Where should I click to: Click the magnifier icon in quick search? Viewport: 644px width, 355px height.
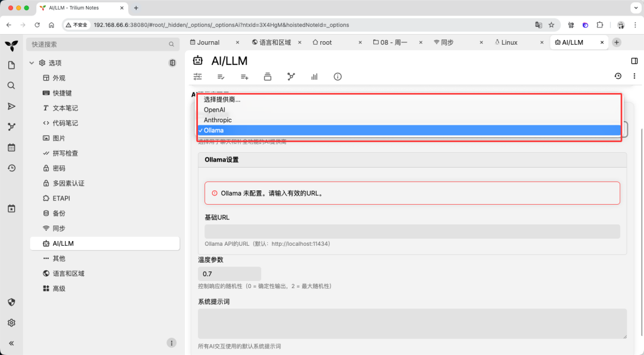(172, 44)
